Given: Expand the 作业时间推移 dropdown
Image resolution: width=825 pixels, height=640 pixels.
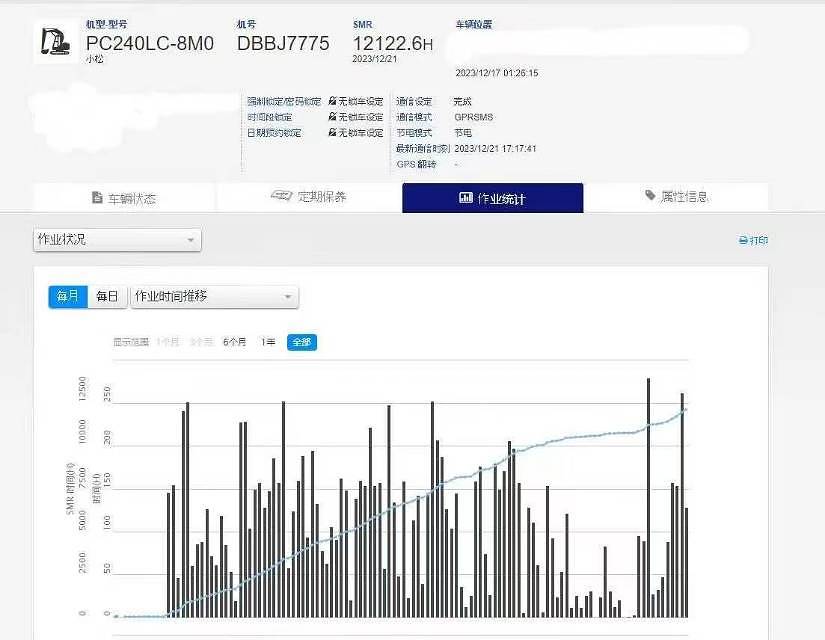Looking at the screenshot, I should pyautogui.click(x=214, y=297).
